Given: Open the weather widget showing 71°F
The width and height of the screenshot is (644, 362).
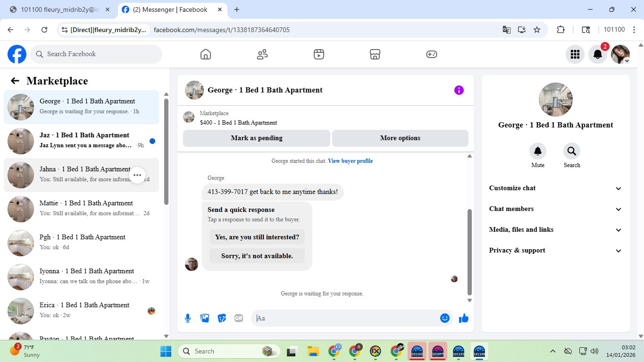Looking at the screenshot, I should pyautogui.click(x=26, y=351).
